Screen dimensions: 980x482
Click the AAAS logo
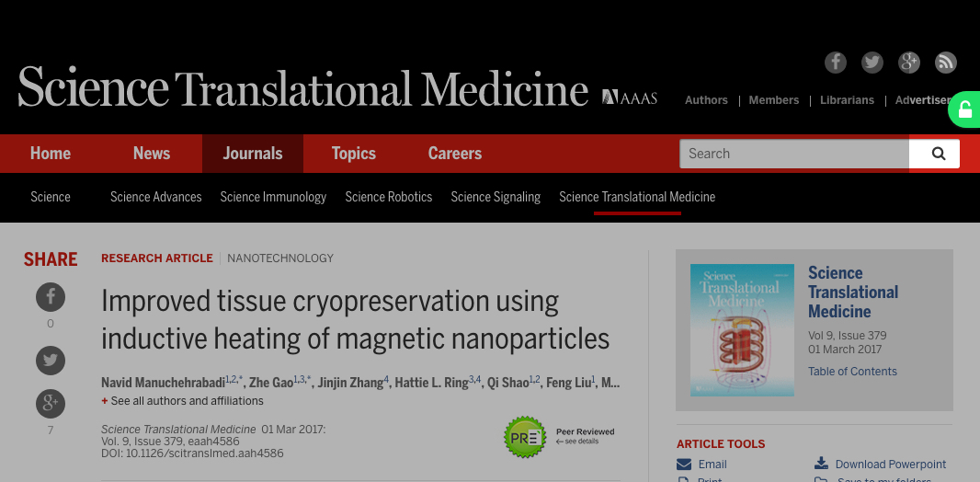point(630,98)
